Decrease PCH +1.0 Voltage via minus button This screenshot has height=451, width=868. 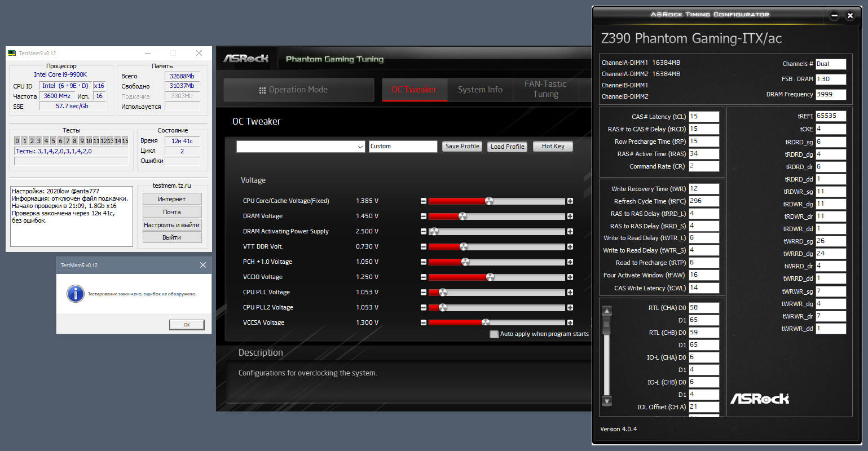point(424,262)
